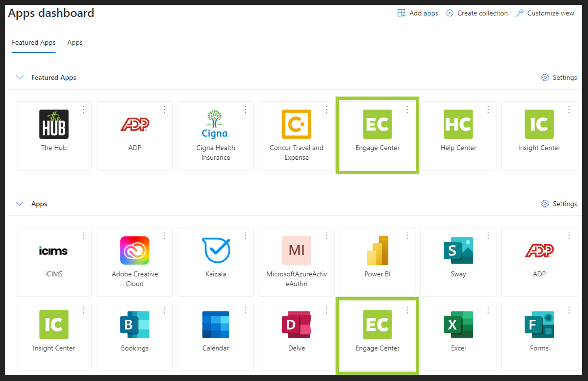
Task: Open the Calendar app icon
Action: [215, 324]
